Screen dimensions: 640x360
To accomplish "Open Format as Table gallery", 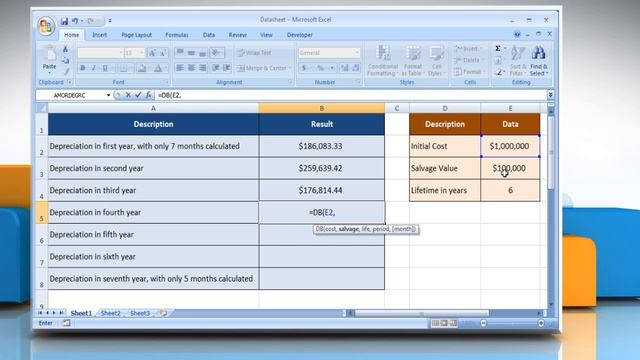I will pyautogui.click(x=413, y=61).
